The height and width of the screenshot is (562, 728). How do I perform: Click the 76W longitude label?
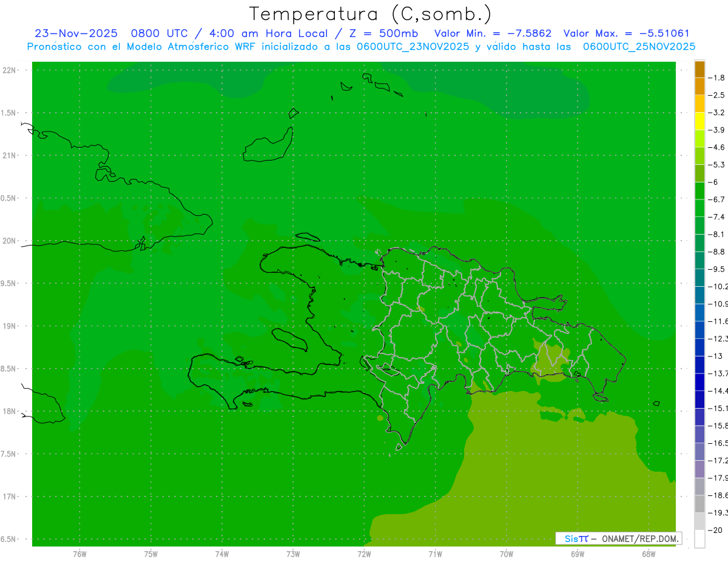[79, 554]
